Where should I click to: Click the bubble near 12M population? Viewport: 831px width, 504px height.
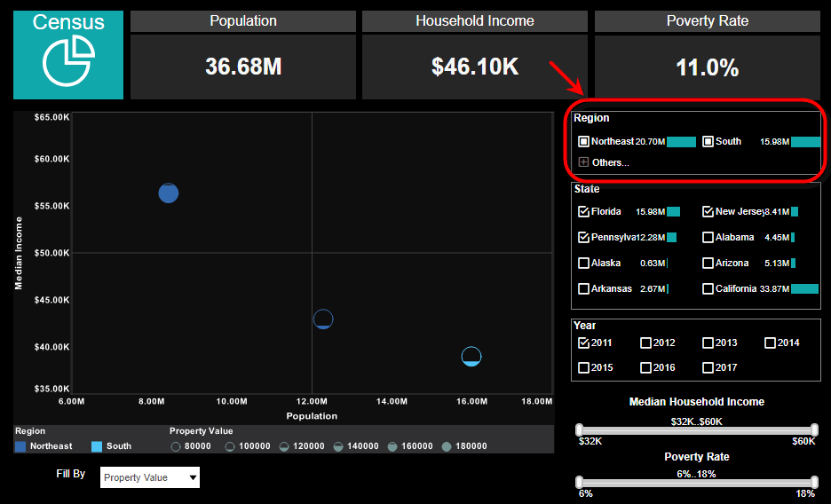323,319
